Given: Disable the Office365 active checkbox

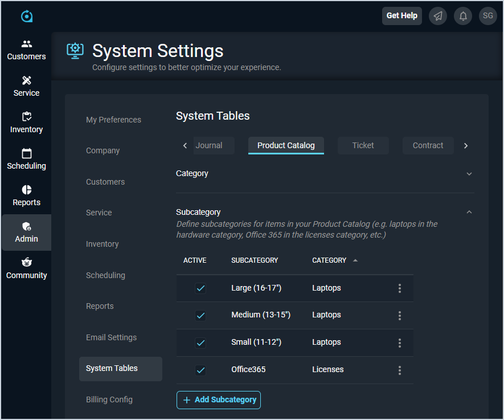Looking at the screenshot, I should click(x=200, y=370).
